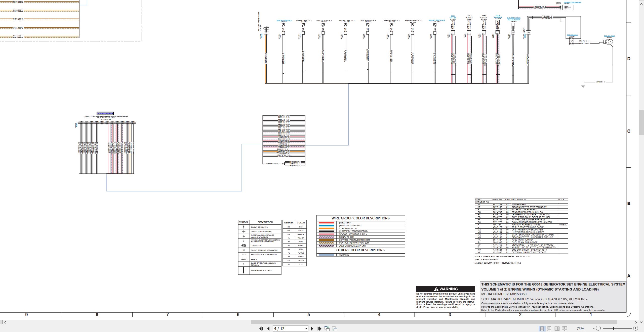The width and height of the screenshot is (644, 332).
Task: Open the RH TURBO TURBINE INLET TEMP SNSR link
Action: click(x=513, y=19)
